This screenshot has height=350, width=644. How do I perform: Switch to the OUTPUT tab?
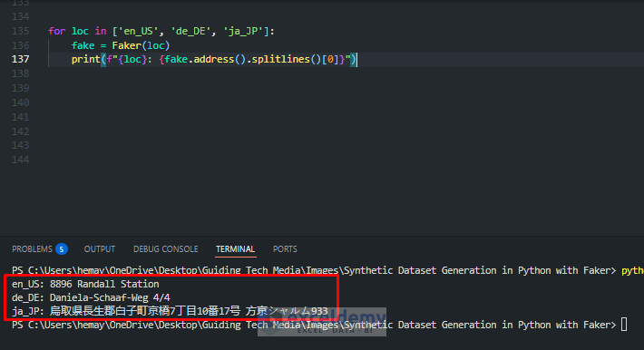point(100,249)
